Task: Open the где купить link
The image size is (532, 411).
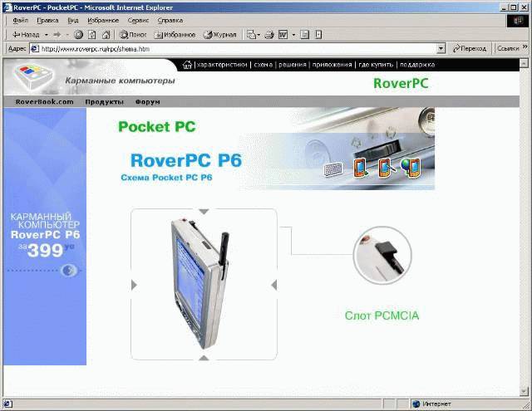Action: pyautogui.click(x=376, y=65)
